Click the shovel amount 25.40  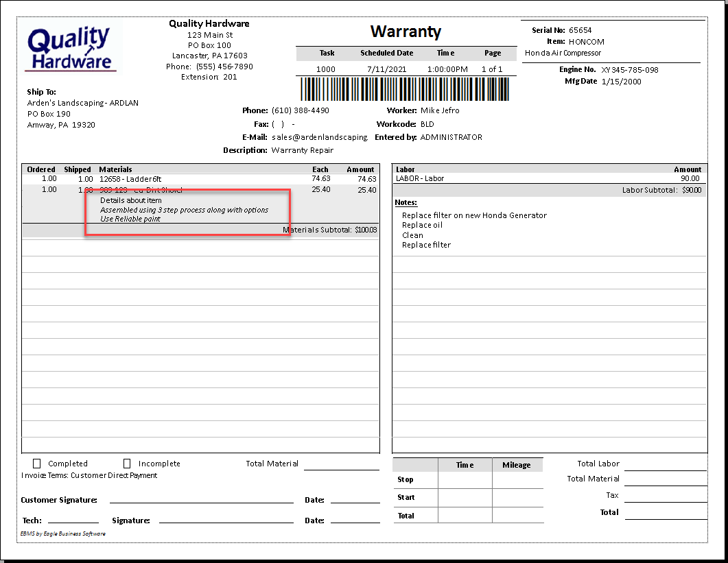tap(367, 190)
